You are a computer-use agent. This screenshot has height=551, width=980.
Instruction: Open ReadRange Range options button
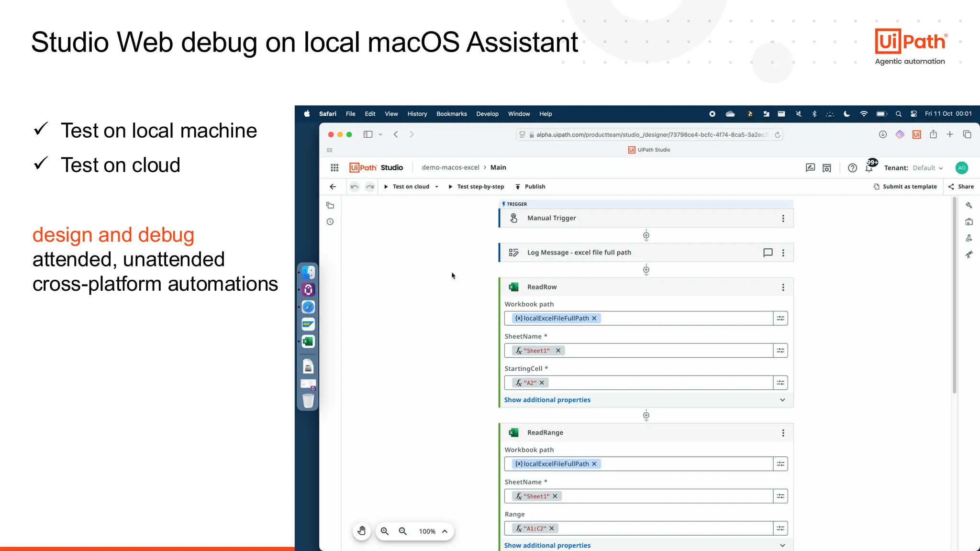click(780, 528)
